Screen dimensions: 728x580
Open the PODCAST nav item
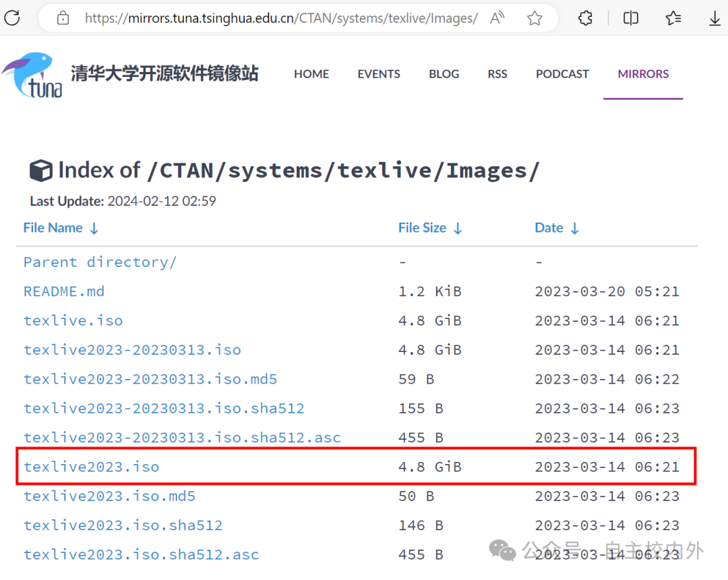tap(562, 74)
